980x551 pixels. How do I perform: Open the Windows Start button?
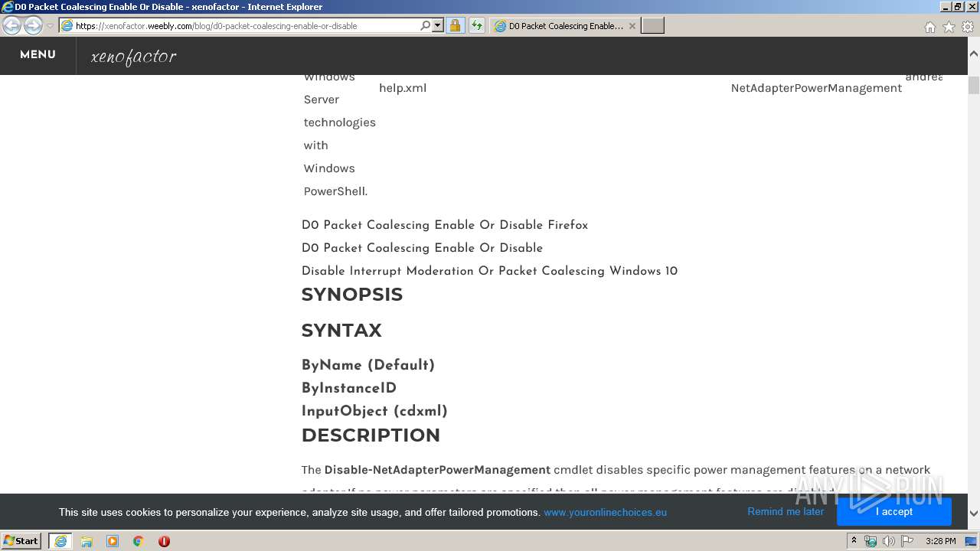coord(21,540)
